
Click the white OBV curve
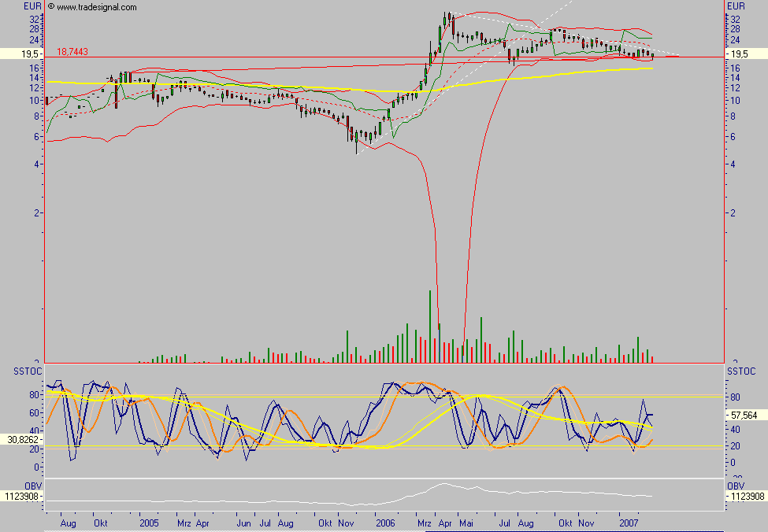pos(446,485)
